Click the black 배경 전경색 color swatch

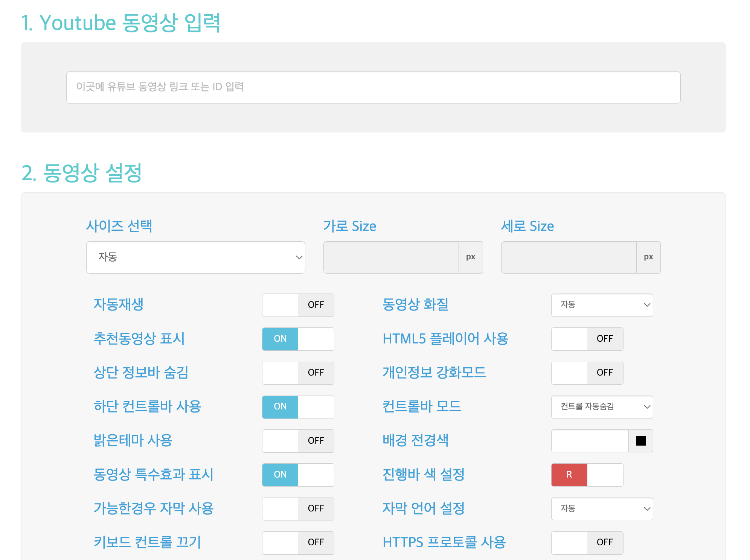pos(640,441)
